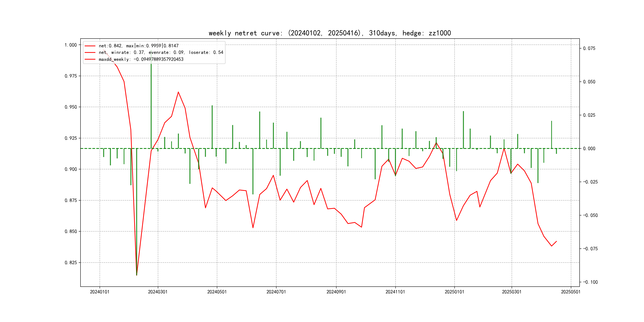Click x-axis date label 20250501

point(570,292)
